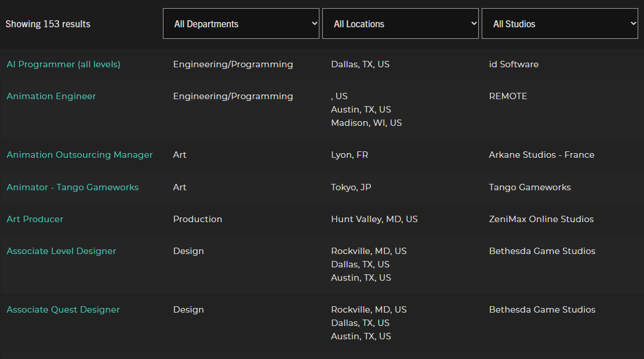Click 'Rockville, MD, US' in Associate Quest Designer row
644x359 pixels.
pos(369,310)
